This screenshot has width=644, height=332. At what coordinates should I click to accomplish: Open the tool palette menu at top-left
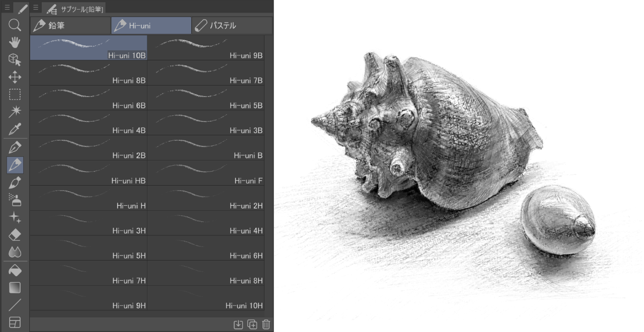click(x=7, y=8)
